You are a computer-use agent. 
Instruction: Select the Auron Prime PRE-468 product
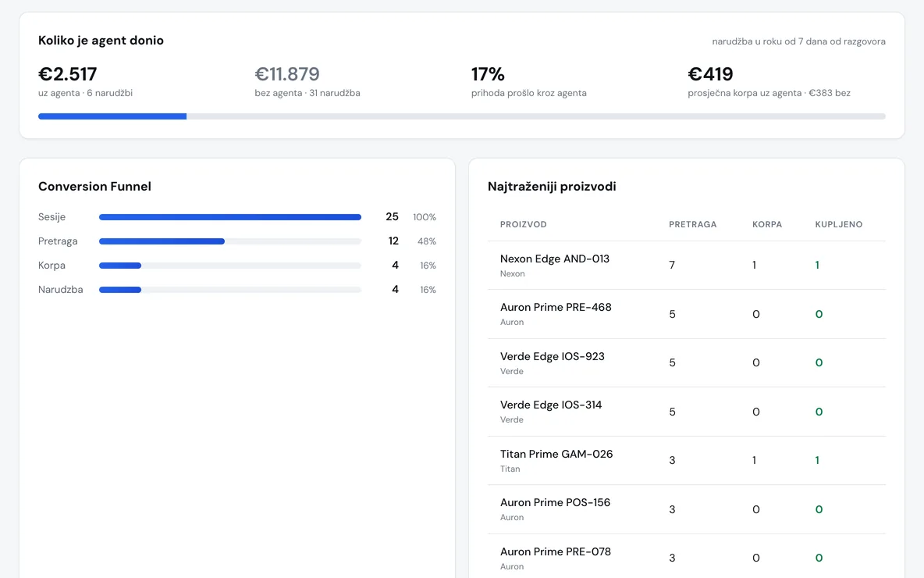click(x=687, y=314)
